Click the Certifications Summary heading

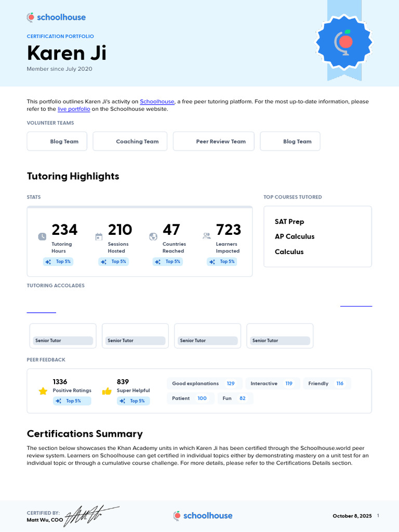point(85,434)
